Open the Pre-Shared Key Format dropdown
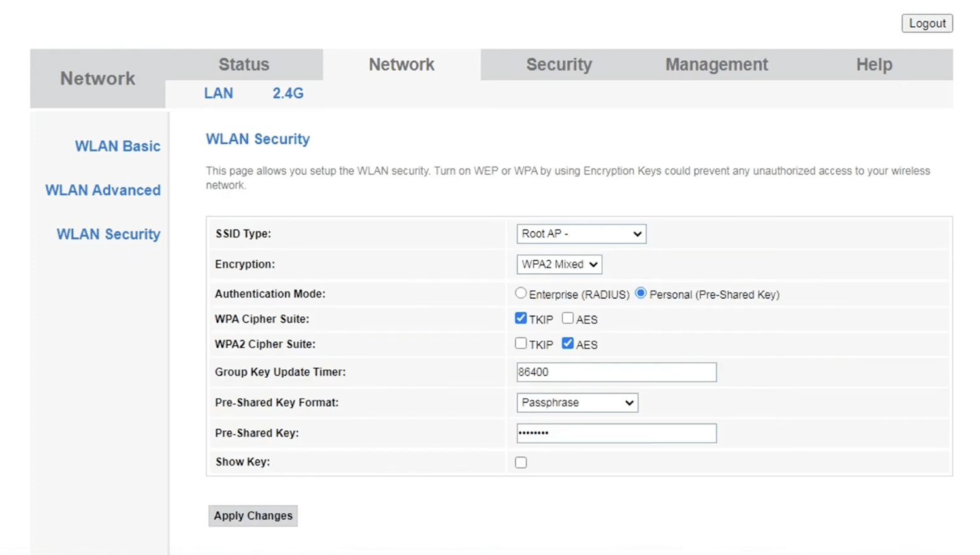The width and height of the screenshot is (980, 555). coord(577,403)
